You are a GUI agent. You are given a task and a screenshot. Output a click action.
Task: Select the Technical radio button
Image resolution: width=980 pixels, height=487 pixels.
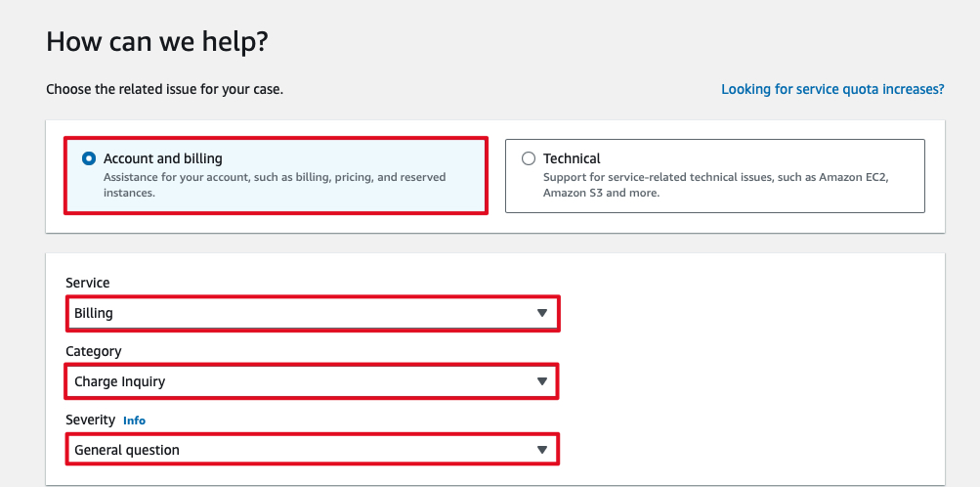pyautogui.click(x=529, y=158)
